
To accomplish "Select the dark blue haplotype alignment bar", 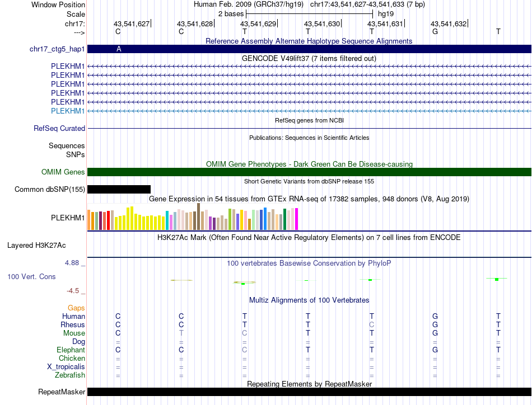I will [309, 49].
